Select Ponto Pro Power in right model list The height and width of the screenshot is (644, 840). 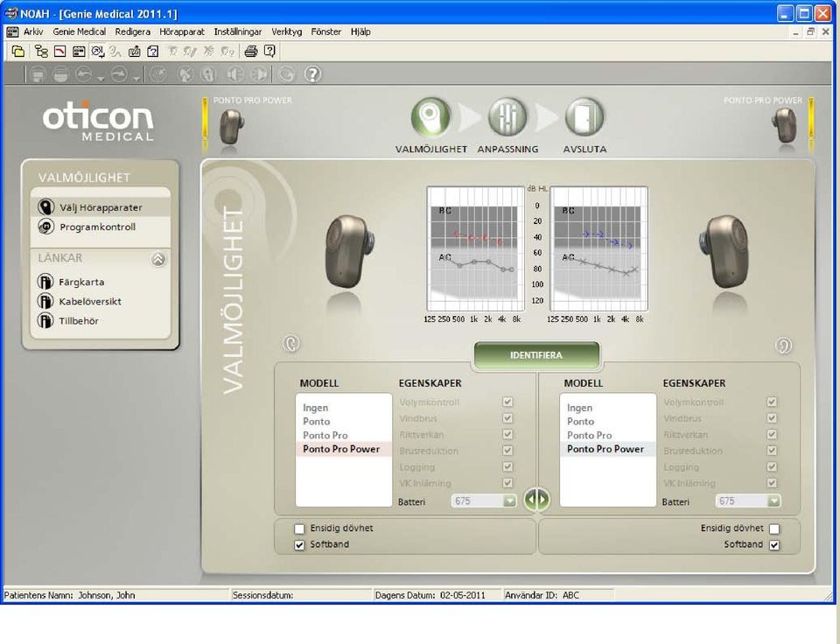[x=608, y=449]
